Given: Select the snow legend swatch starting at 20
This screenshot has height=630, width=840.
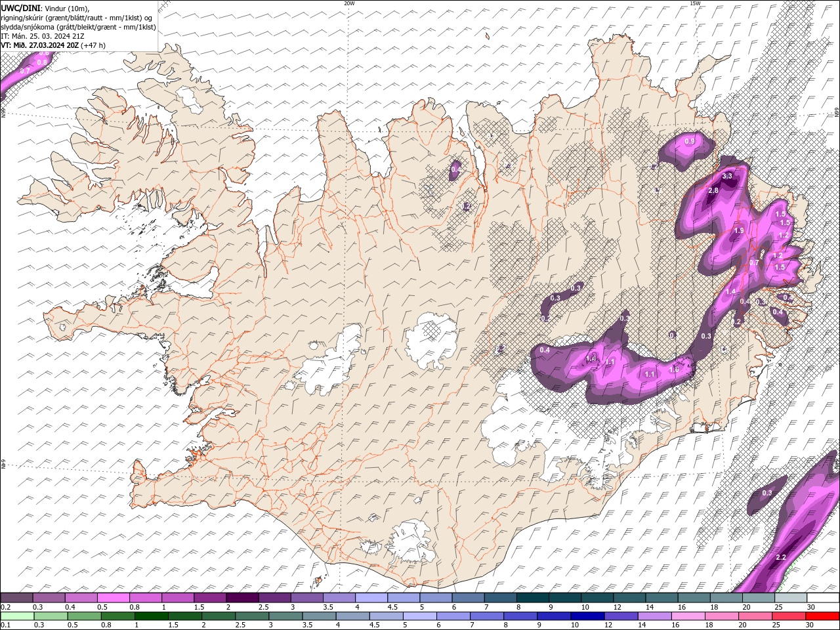Looking at the screenshot, I should click(x=758, y=597).
